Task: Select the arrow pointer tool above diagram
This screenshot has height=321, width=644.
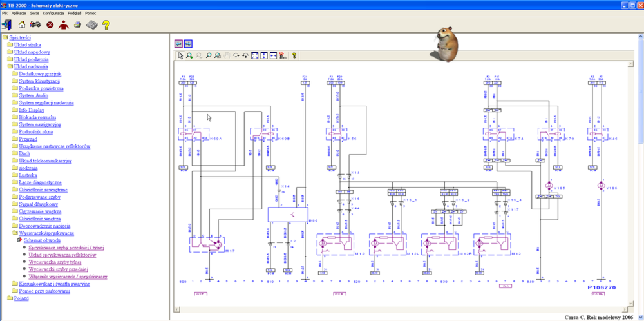Action: 180,55
